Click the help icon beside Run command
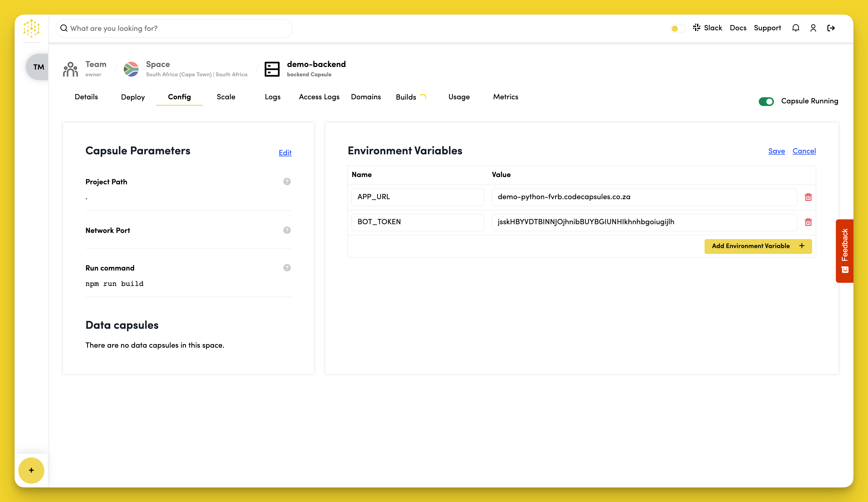Image resolution: width=868 pixels, height=502 pixels. click(287, 268)
